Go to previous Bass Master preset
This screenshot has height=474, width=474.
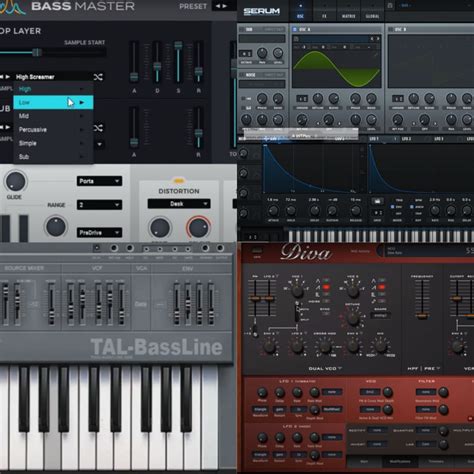pyautogui.click(x=218, y=6)
